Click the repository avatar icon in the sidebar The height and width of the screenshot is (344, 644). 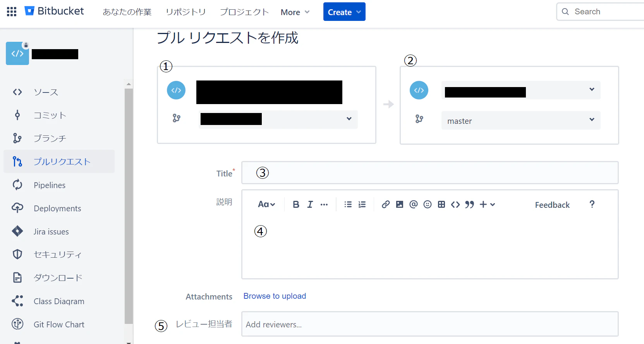pyautogui.click(x=17, y=53)
